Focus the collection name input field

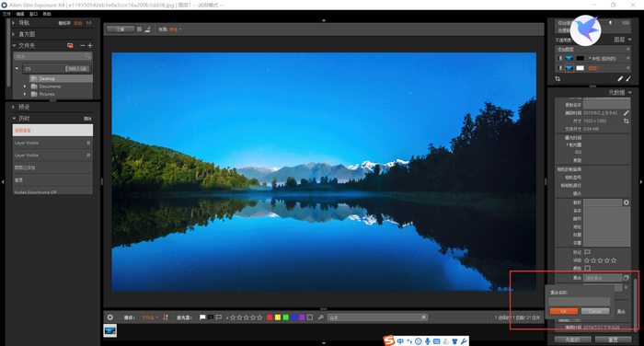point(579,301)
